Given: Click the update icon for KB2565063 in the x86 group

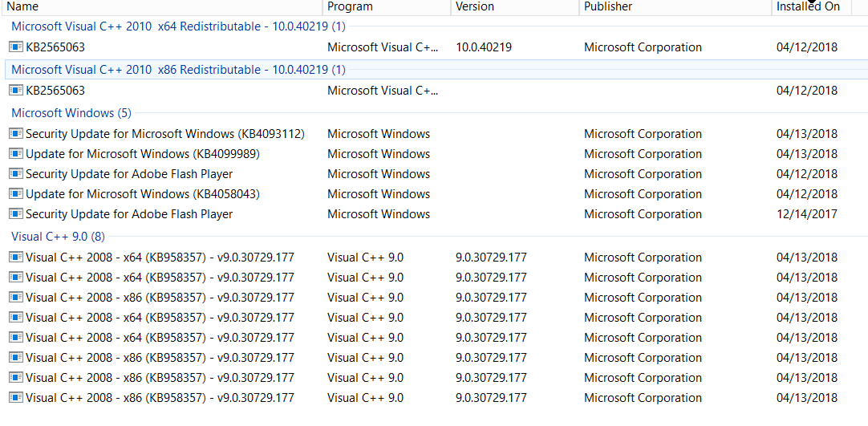Looking at the screenshot, I should (x=16, y=90).
